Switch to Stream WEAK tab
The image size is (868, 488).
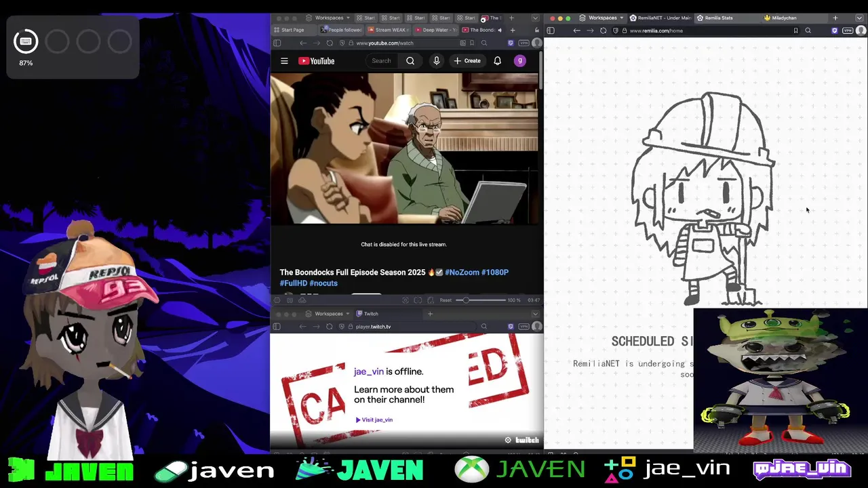tap(388, 30)
